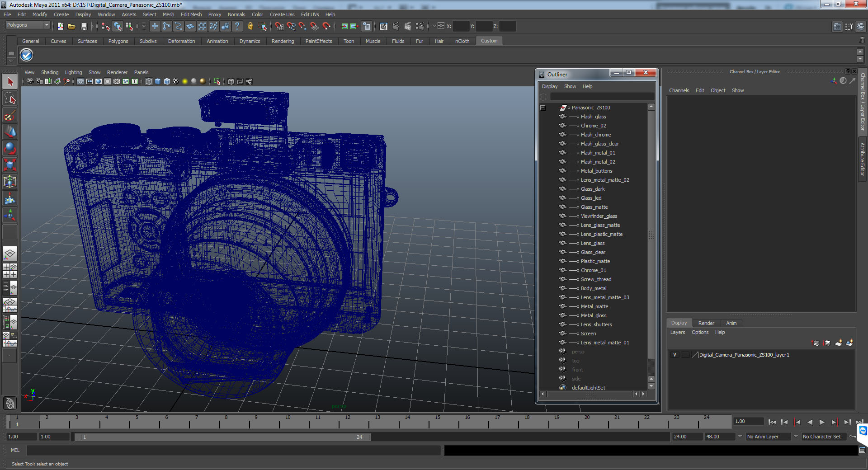
Task: Click the time range slider bar
Action: [222, 437]
